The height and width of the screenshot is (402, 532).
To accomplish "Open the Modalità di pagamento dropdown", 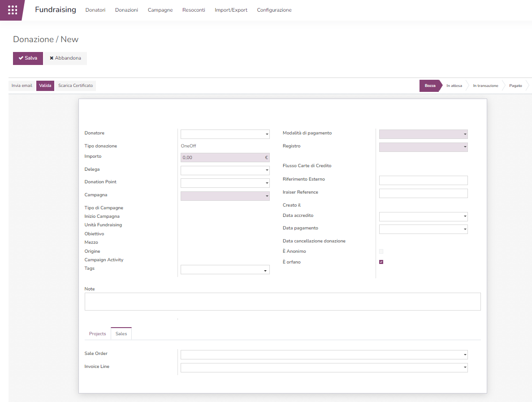I will click(x=465, y=134).
